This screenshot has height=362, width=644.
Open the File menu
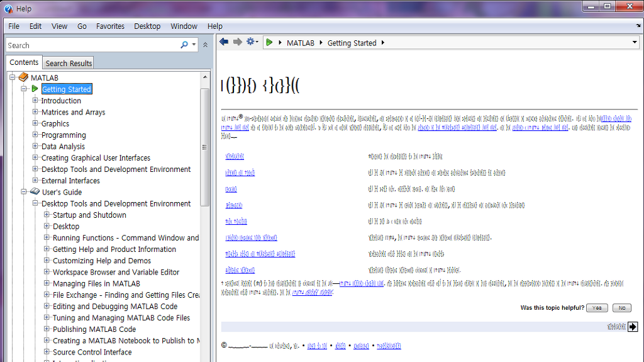pyautogui.click(x=14, y=26)
